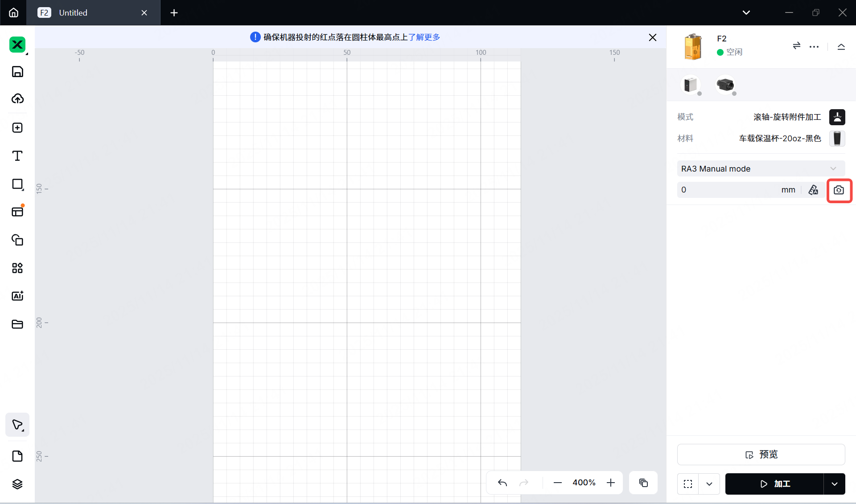Select the camera module thumbnail

coord(725,85)
